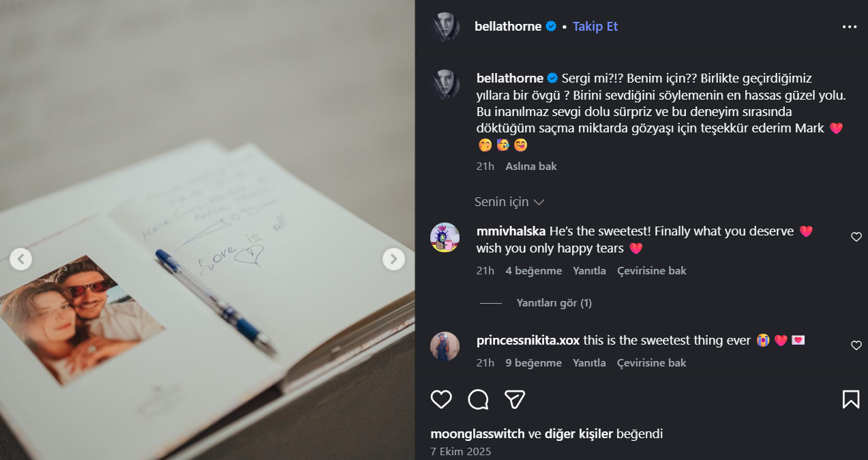
Task: Expand 'Yanıtları gör (1)' replies
Action: pos(554,303)
